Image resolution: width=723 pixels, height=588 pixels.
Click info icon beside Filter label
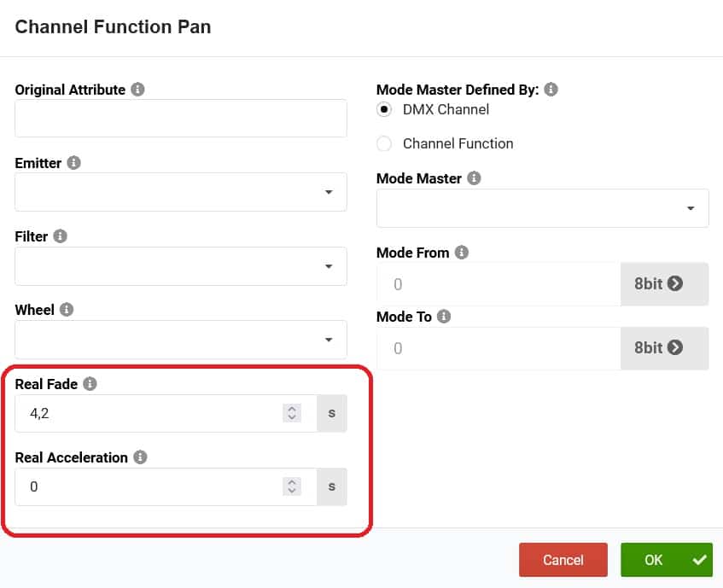click(x=61, y=236)
